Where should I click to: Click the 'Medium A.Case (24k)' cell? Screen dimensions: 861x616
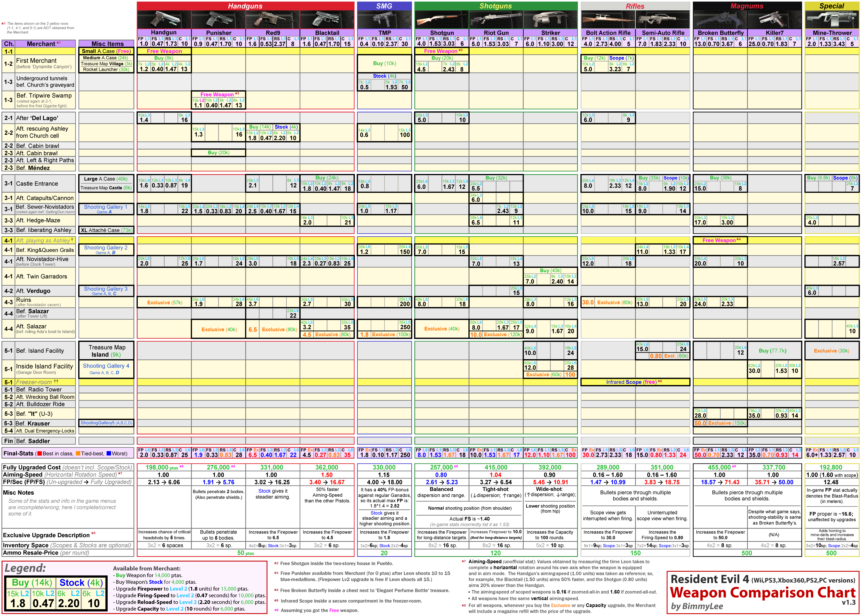point(106,58)
